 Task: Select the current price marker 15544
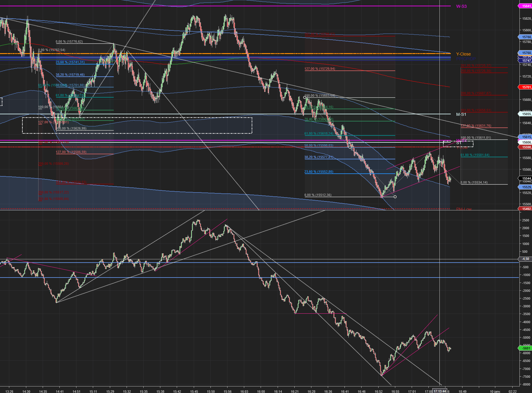click(525, 178)
